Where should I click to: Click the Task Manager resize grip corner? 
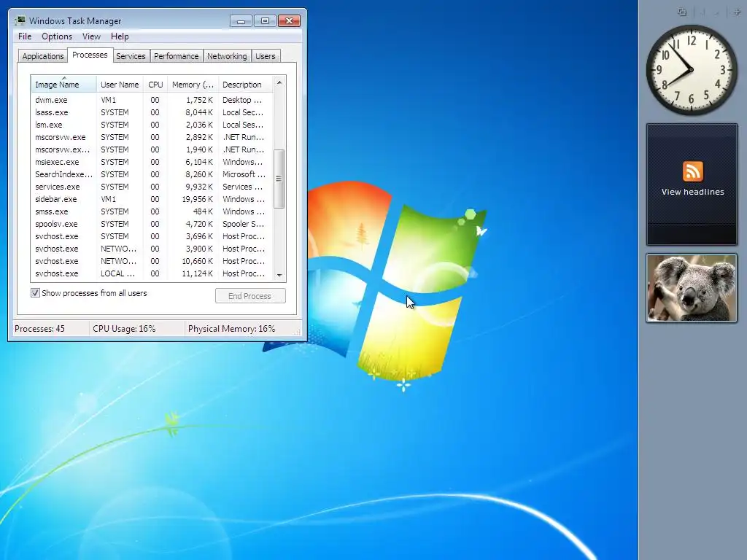point(298,332)
